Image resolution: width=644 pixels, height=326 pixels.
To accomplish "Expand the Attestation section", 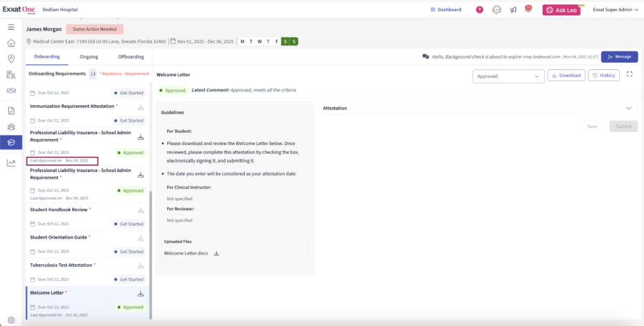I will pyautogui.click(x=628, y=108).
